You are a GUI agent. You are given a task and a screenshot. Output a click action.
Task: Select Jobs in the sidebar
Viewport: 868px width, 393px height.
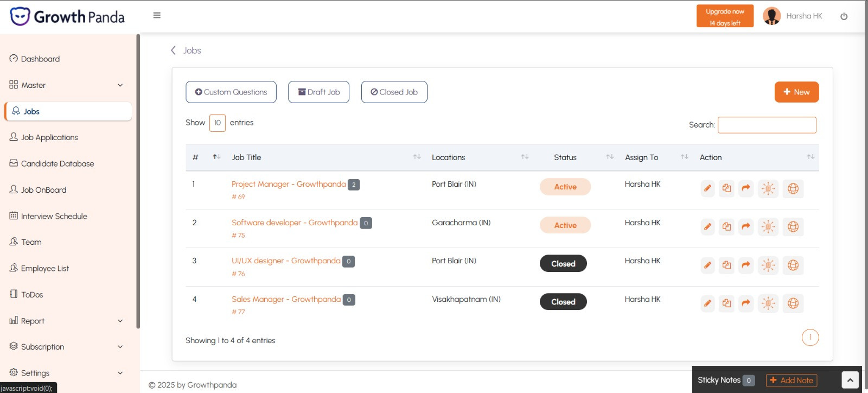coord(68,111)
